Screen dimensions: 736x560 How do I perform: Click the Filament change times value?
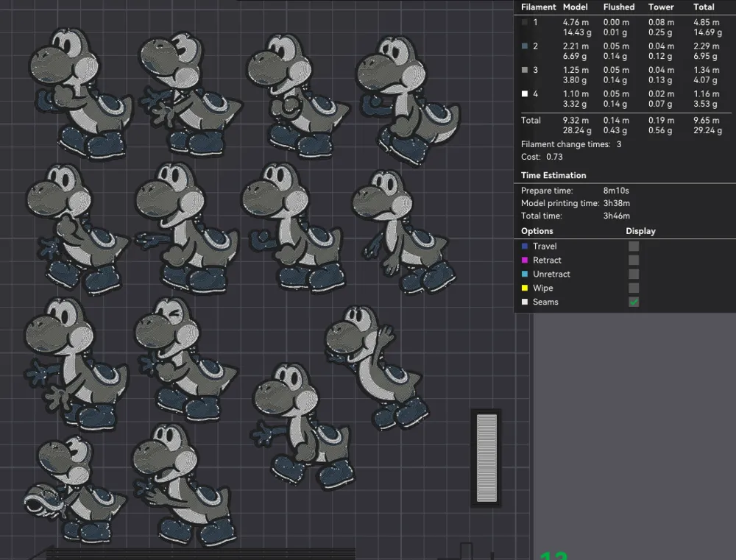[x=619, y=144]
